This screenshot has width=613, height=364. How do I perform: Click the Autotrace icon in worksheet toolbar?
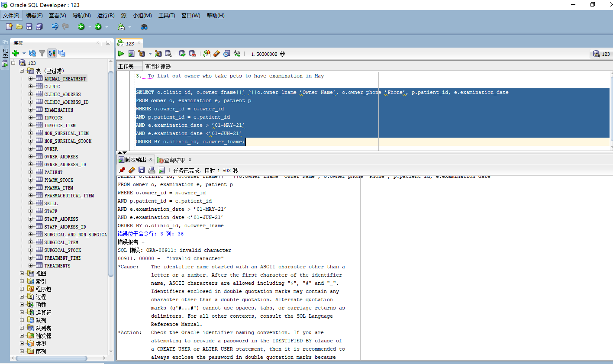tap(158, 54)
